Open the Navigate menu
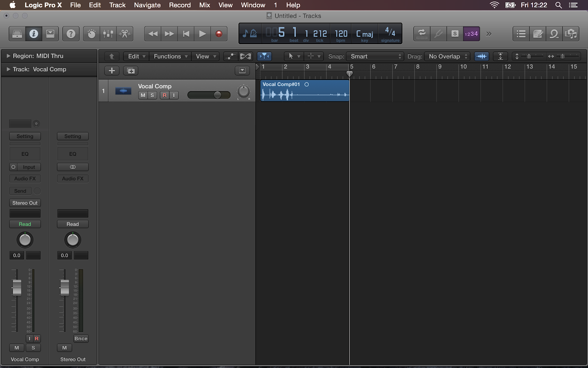The height and width of the screenshot is (368, 588). (147, 5)
